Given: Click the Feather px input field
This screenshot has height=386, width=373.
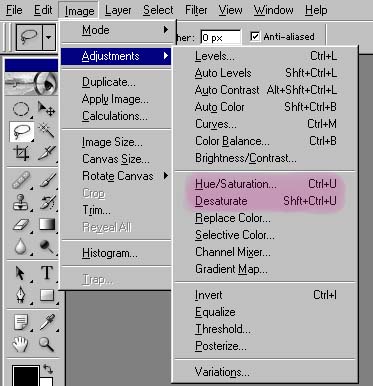Looking at the screenshot, I should click(x=221, y=37).
